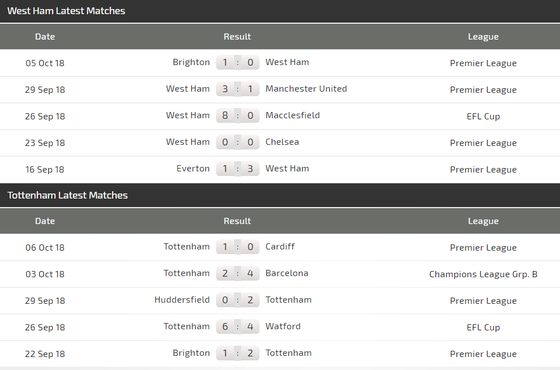Click the Result column header in the Tottenham table
The height and width of the screenshot is (370, 560).
[237, 221]
